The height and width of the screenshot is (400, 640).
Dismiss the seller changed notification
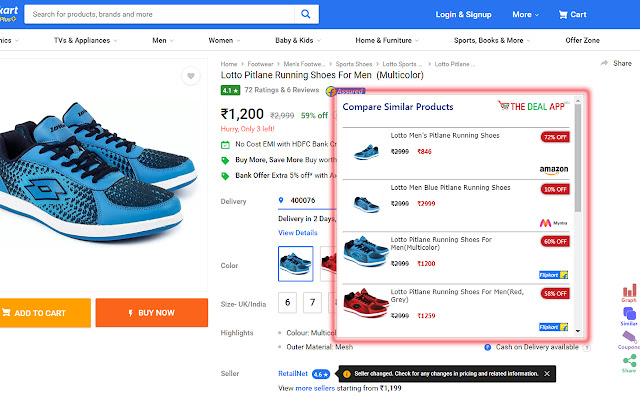pyautogui.click(x=547, y=373)
